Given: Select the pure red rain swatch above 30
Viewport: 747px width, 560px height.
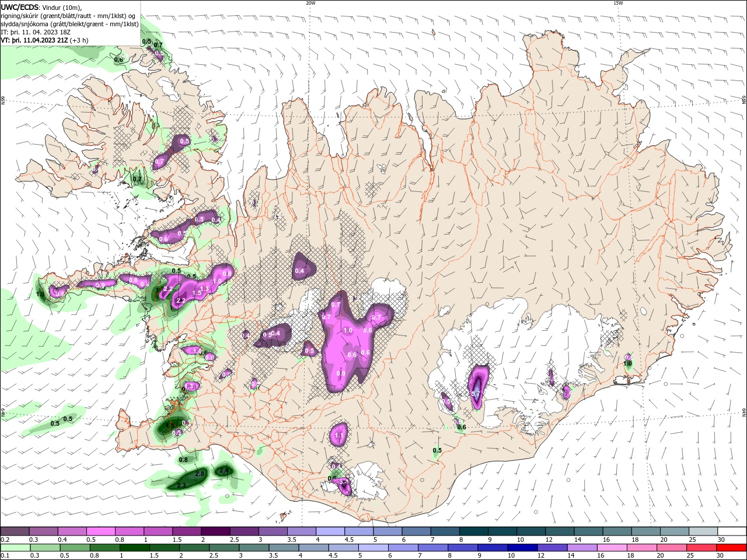Looking at the screenshot, I should point(731,548).
